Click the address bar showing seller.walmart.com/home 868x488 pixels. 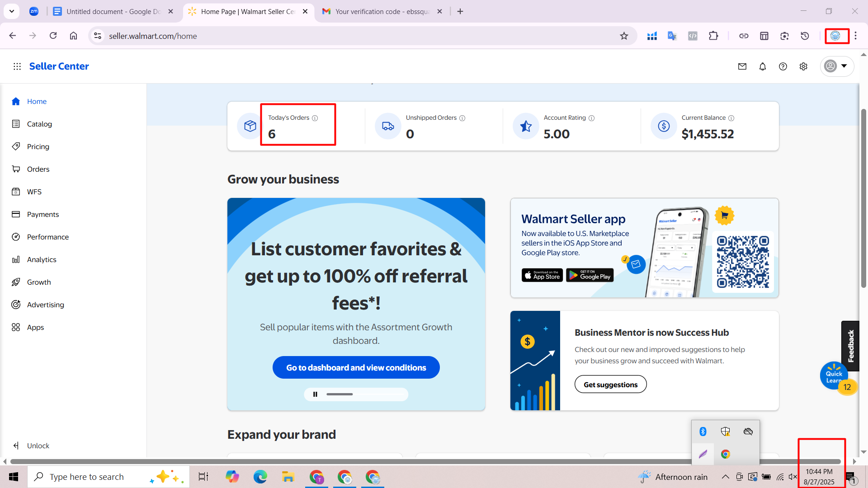[362, 36]
